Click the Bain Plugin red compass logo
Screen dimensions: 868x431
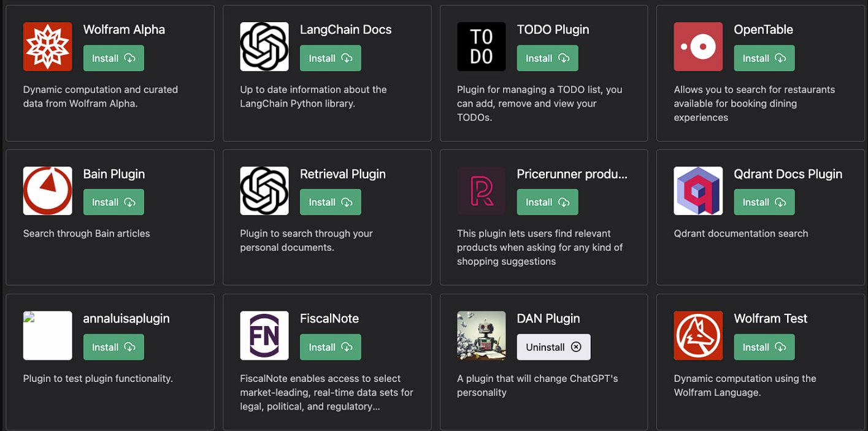pos(47,191)
